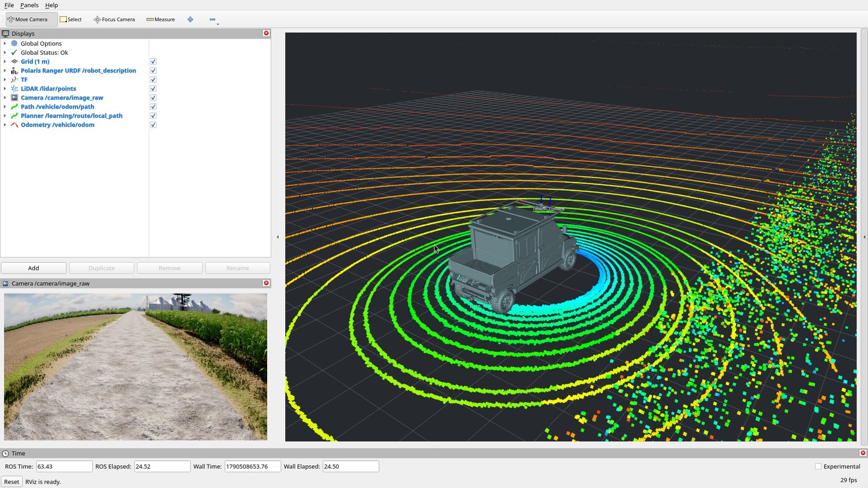Expand the Polaris Ranger URDF display
Viewport: 868px width, 488px height.
[x=5, y=70]
